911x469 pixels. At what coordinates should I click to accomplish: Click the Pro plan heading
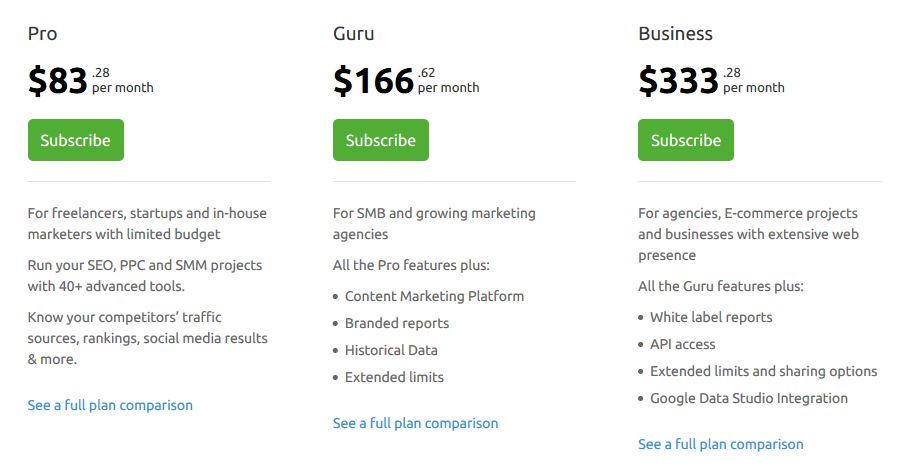42,34
